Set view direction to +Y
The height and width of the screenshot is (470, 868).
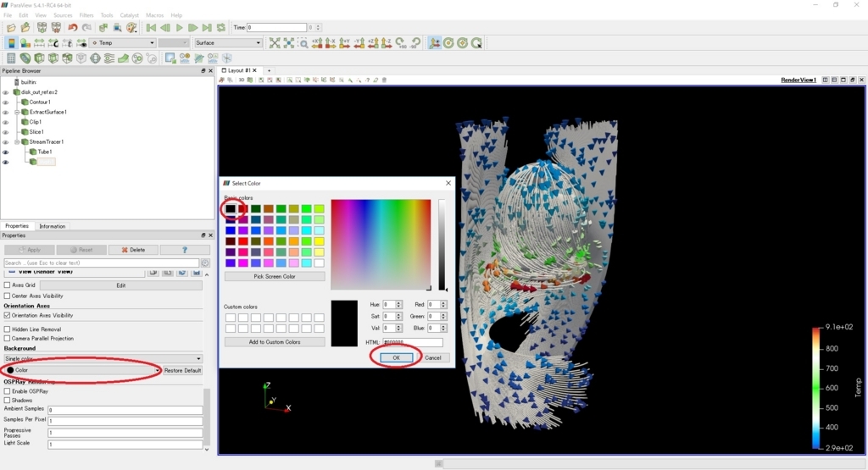tap(345, 43)
